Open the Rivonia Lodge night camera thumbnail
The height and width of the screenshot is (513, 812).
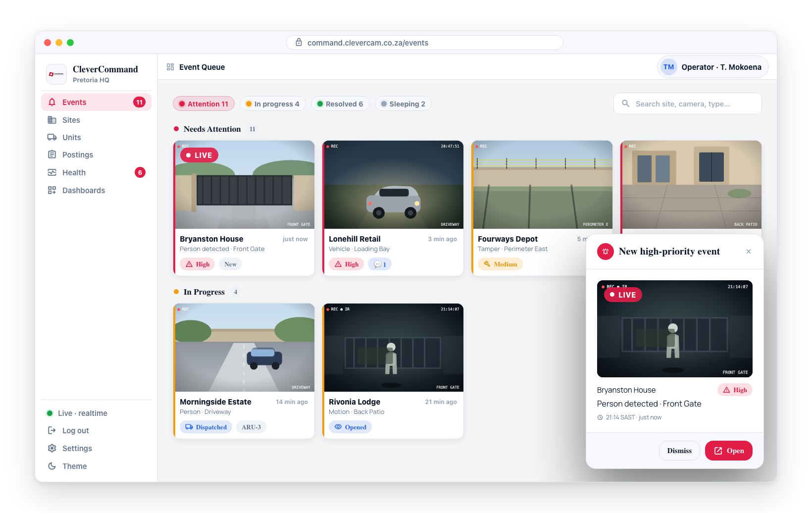[394, 348]
